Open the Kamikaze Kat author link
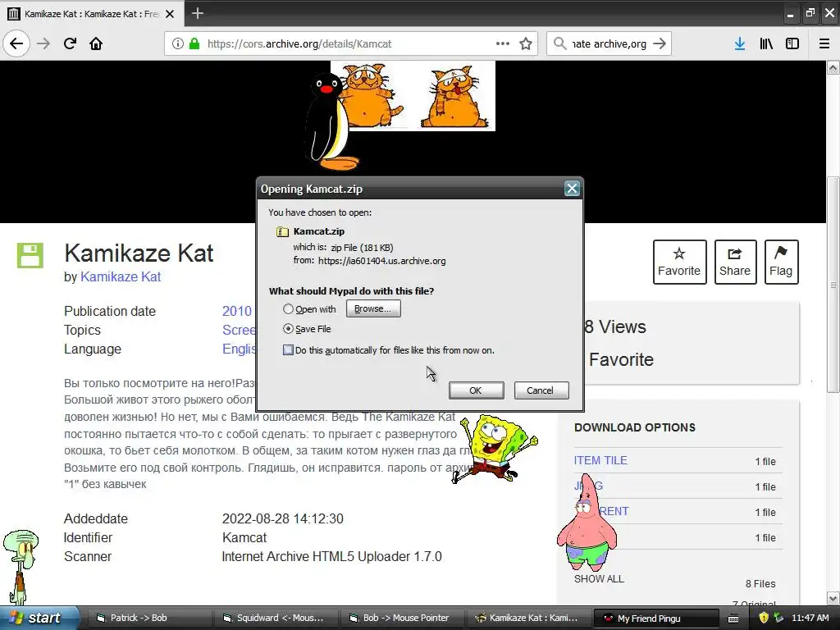840x630 pixels. coord(121,277)
